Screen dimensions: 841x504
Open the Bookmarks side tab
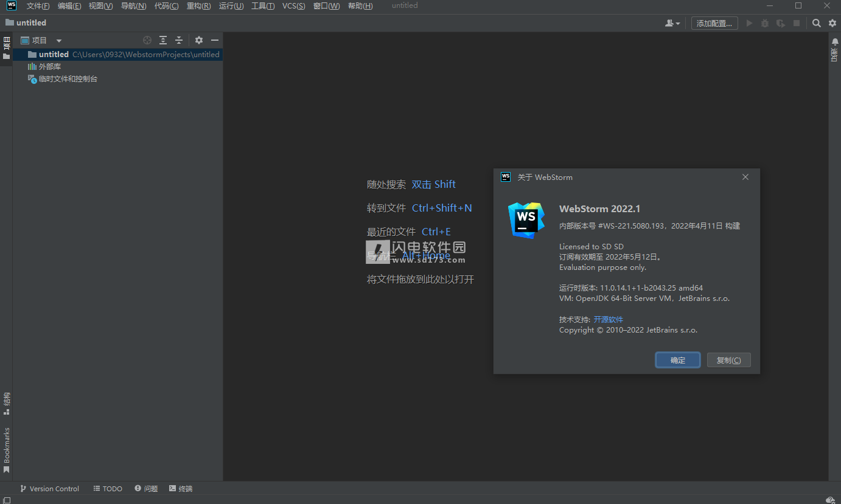6,450
